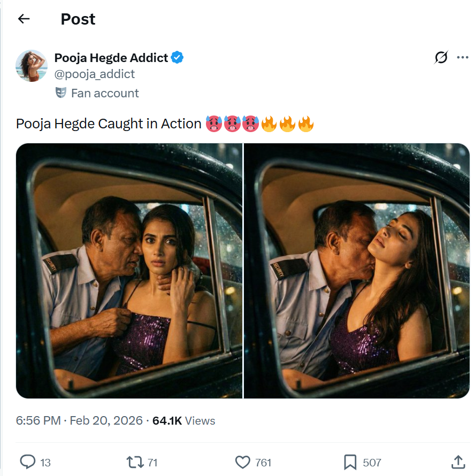
Task: Click the fan account mask icon
Action: (x=61, y=93)
